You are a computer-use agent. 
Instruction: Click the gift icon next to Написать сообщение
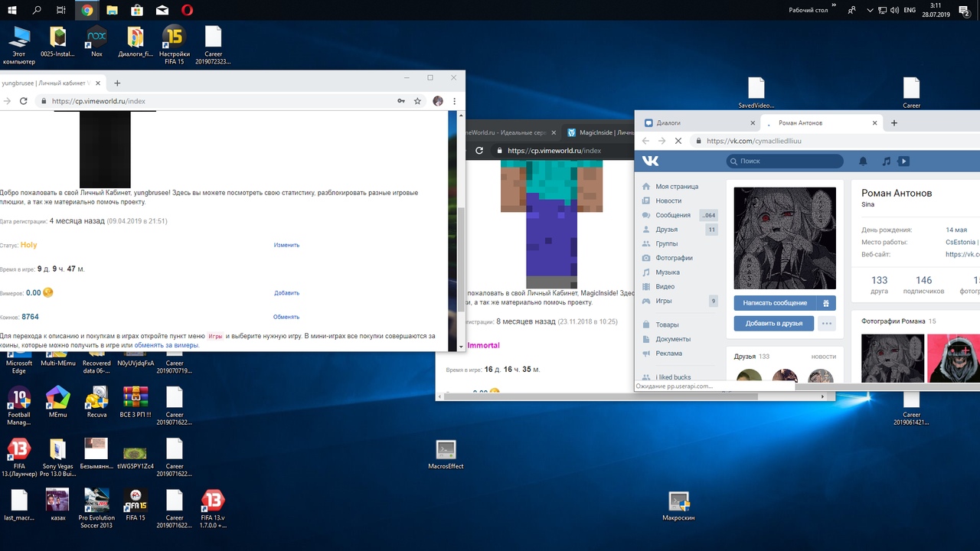point(827,303)
